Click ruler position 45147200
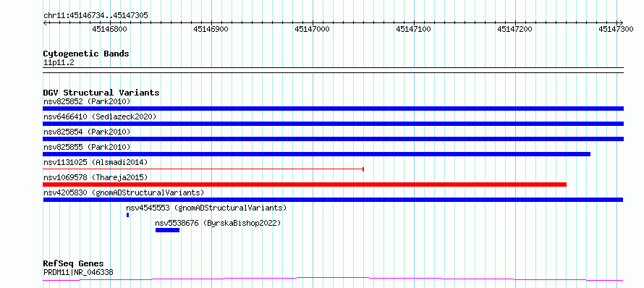 pyautogui.click(x=515, y=29)
